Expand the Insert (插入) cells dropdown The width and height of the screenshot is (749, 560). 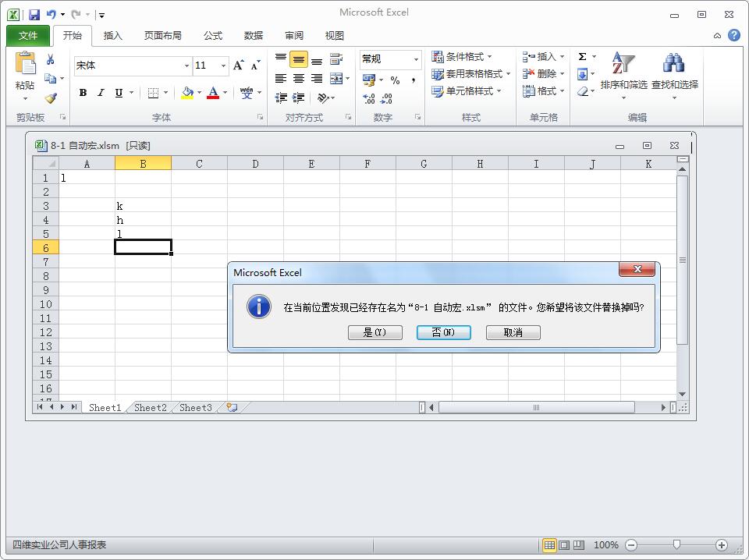(563, 57)
